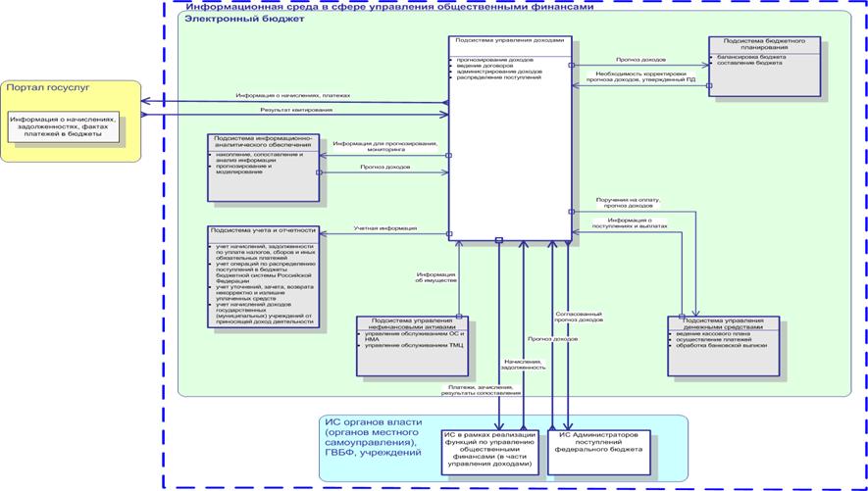Image resolution: width=868 pixels, height=491 pixels.
Task: Click the 'Информация об имуществе' label
Action: tap(434, 278)
